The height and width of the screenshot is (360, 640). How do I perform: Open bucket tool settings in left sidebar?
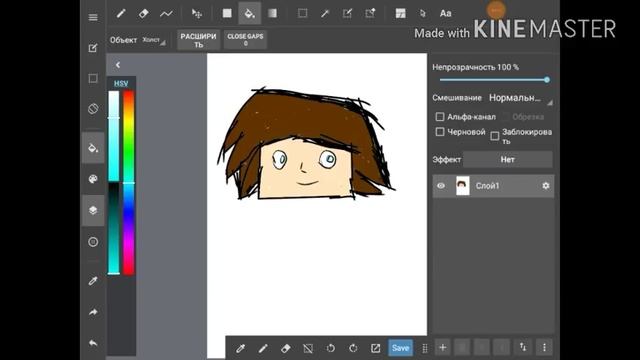coord(93,148)
